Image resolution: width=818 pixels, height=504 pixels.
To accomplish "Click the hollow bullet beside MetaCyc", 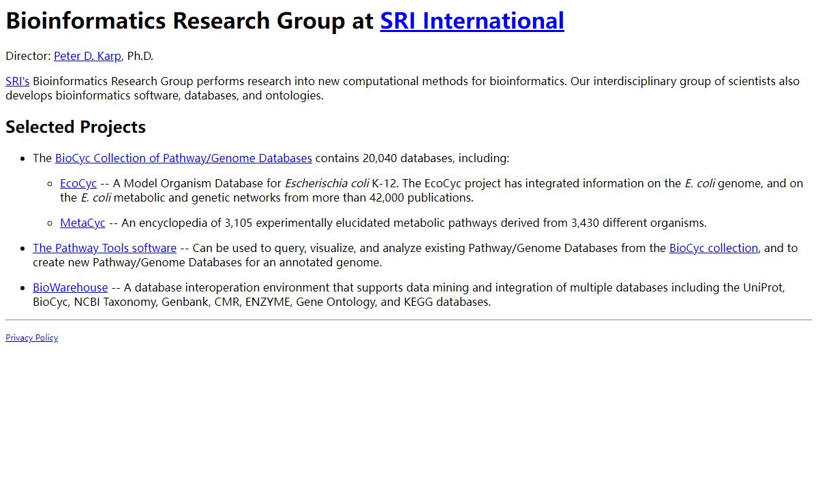I will (x=50, y=223).
